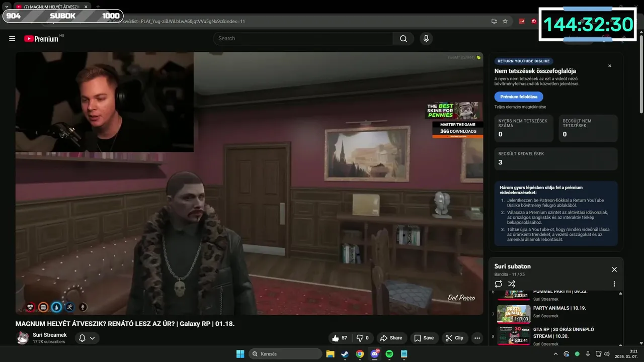The width and height of the screenshot is (644, 362).
Task: Close the Return YouTube Dislike summary panel
Action: [x=610, y=66]
